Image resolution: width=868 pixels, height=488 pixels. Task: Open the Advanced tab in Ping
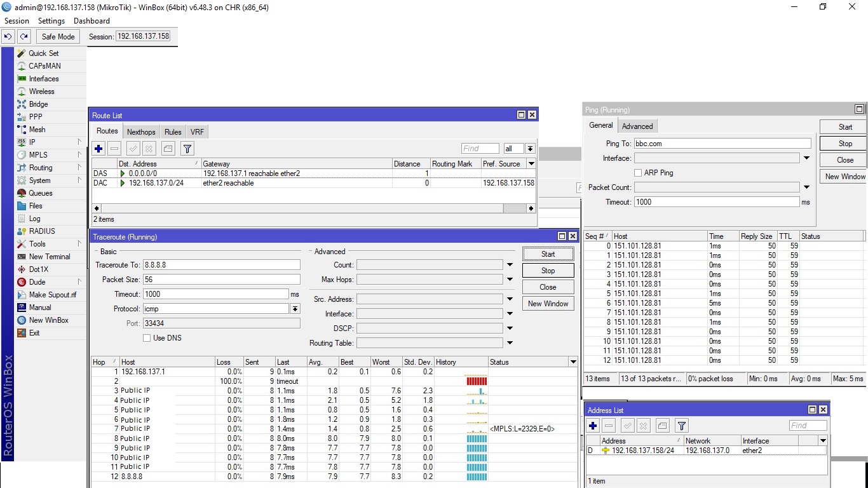637,126
